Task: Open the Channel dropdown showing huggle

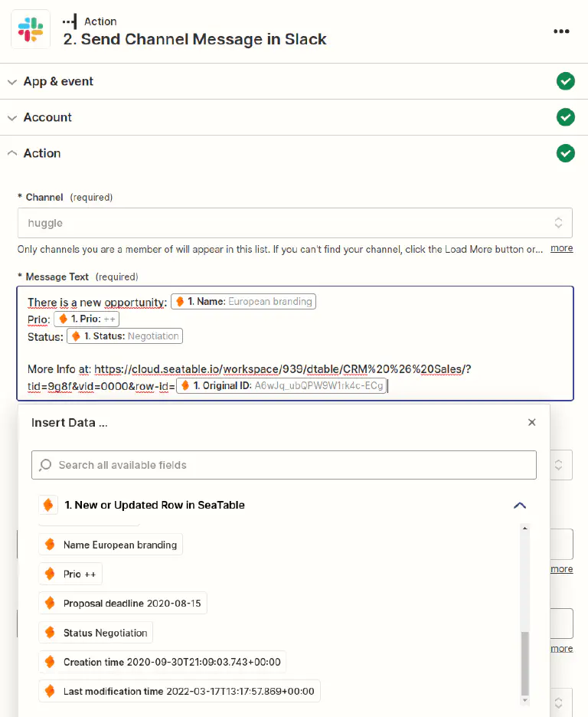Action: click(x=295, y=223)
